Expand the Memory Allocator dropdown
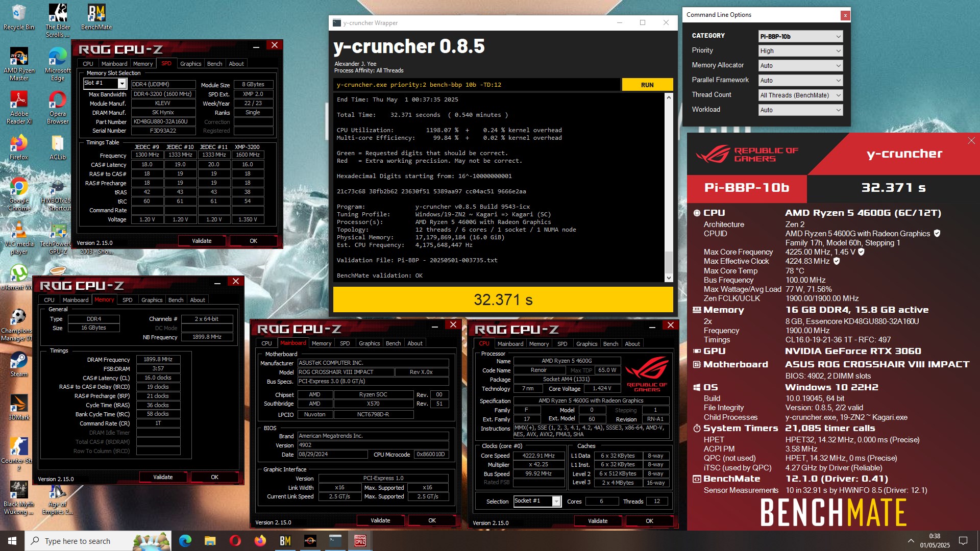The height and width of the screenshot is (551, 980). click(x=800, y=66)
